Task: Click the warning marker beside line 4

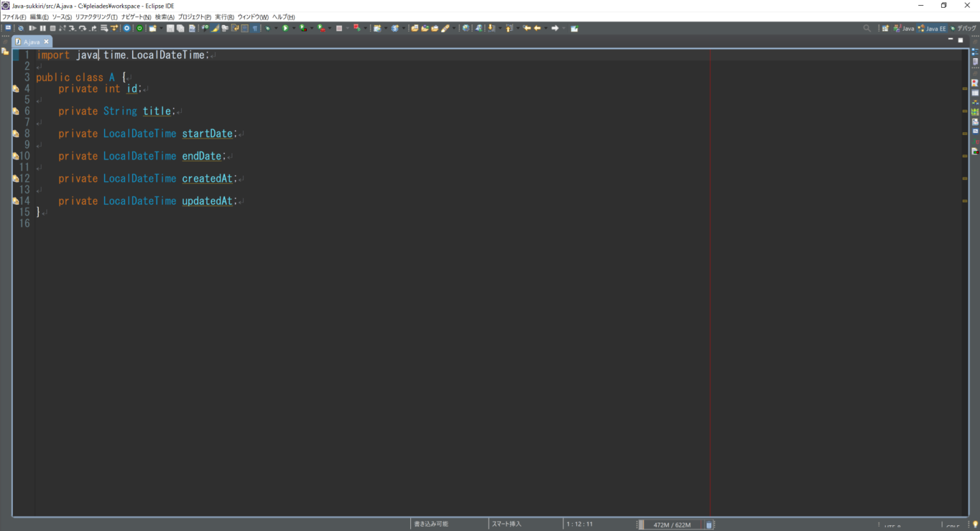Action: tap(16, 89)
